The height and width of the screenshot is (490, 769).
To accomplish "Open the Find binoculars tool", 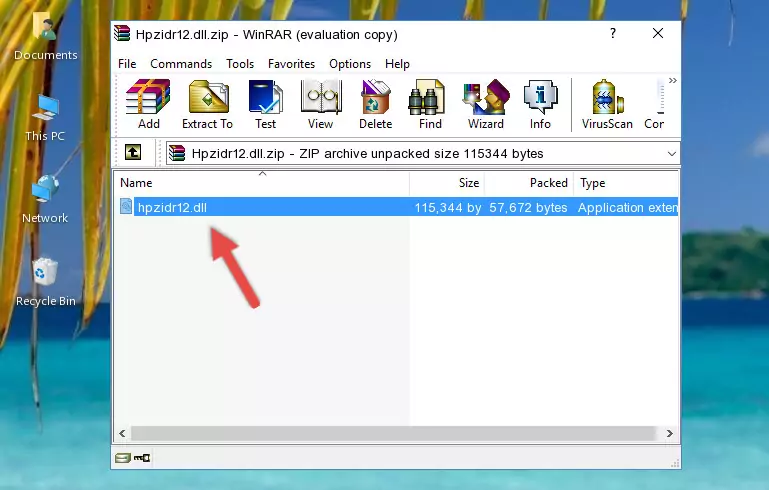I will pos(430,104).
